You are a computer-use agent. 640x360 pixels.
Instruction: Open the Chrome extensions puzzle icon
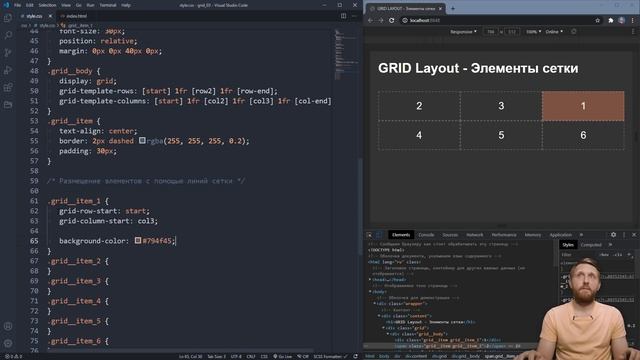tap(611, 20)
